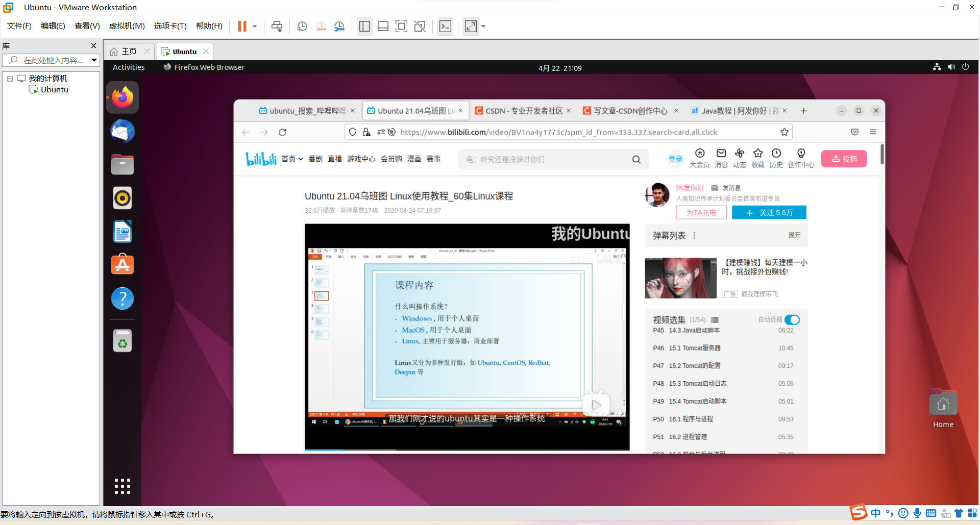Open the 编辑(E) menu
980x525 pixels.
[x=53, y=26]
